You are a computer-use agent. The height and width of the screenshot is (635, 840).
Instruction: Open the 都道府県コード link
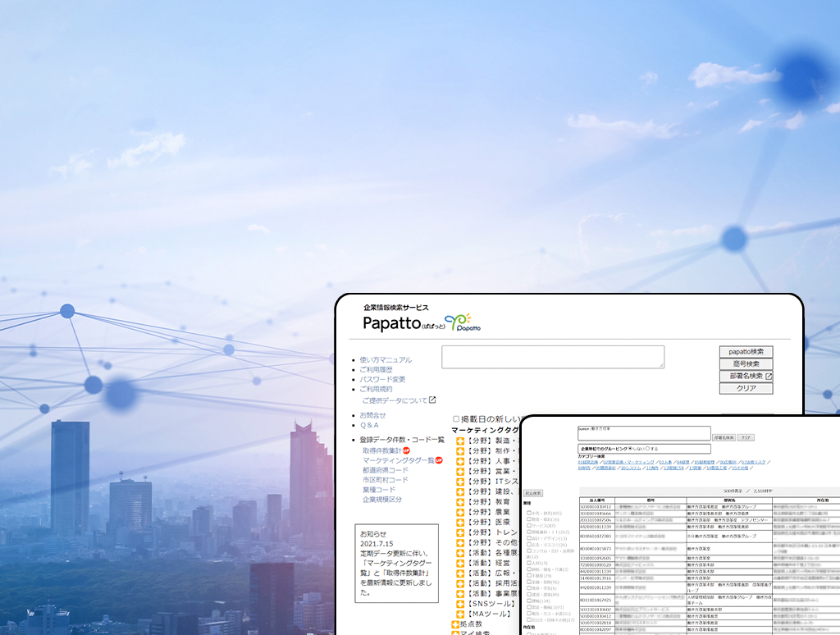[x=386, y=470]
